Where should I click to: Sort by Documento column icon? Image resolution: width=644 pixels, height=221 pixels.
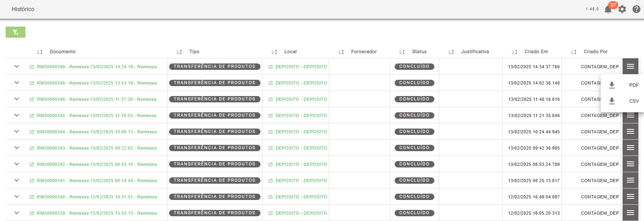point(40,52)
